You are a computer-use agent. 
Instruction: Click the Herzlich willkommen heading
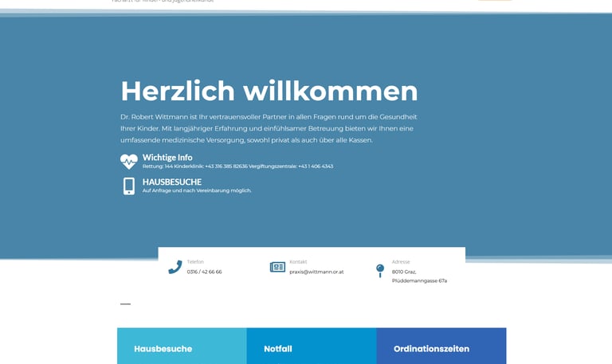[269, 91]
